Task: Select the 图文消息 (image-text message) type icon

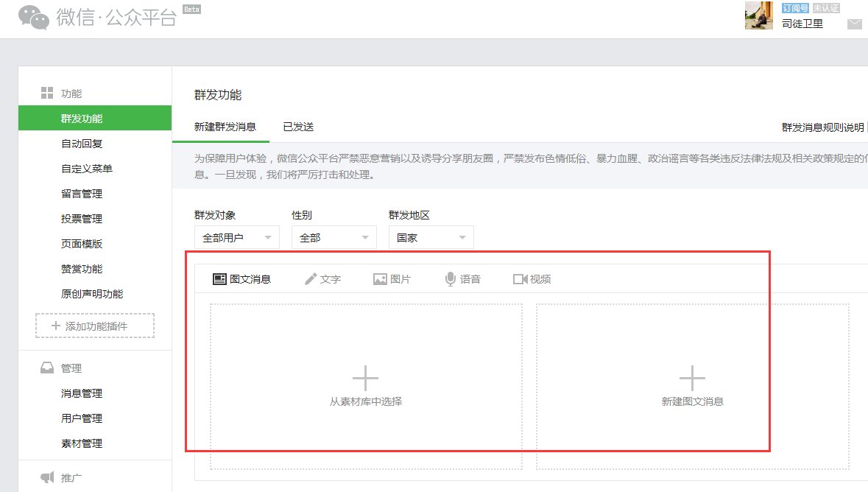Action: (x=220, y=278)
